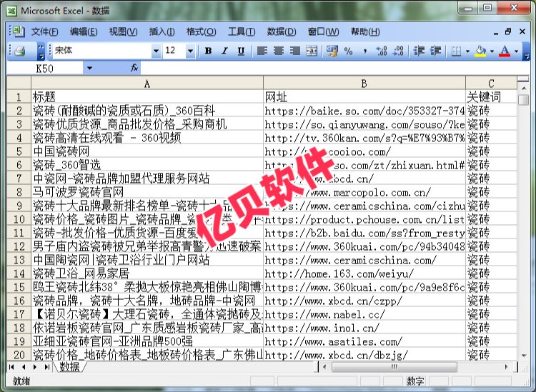Open the 插入(I) menu
Screen dimensions: 536x392
[x=162, y=31]
